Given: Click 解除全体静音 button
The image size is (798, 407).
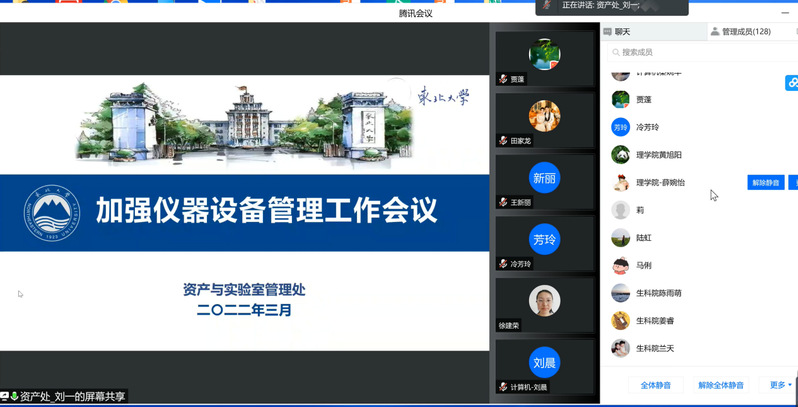Looking at the screenshot, I should click(721, 385).
